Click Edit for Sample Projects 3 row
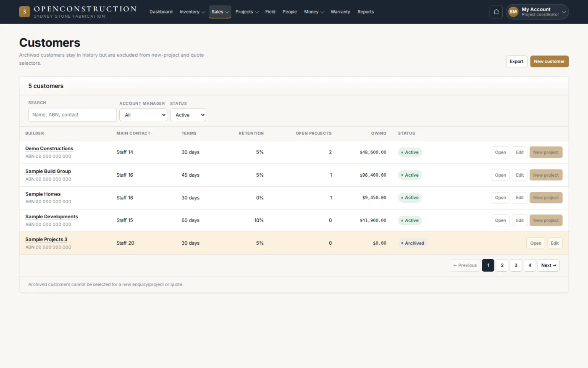The height and width of the screenshot is (368, 588). [x=555, y=243]
